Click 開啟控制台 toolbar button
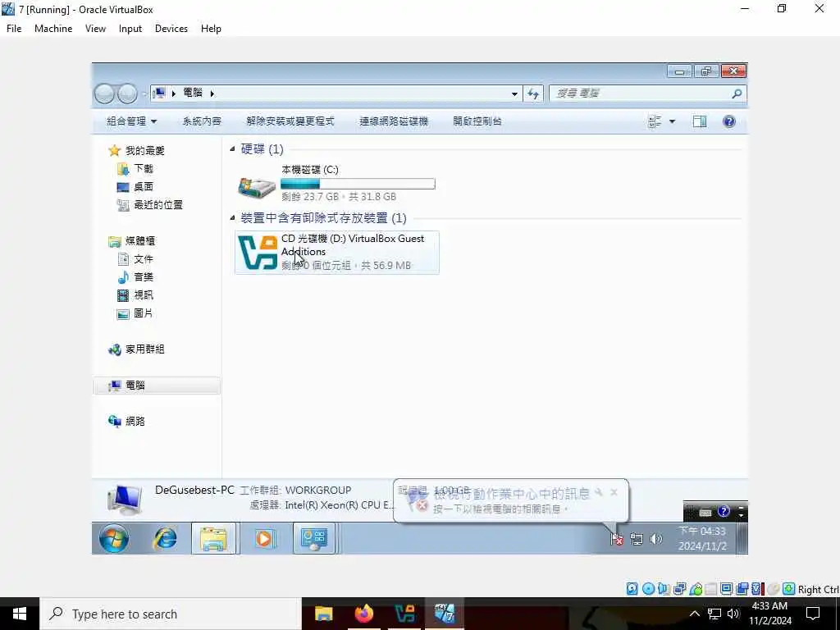 pyautogui.click(x=477, y=121)
